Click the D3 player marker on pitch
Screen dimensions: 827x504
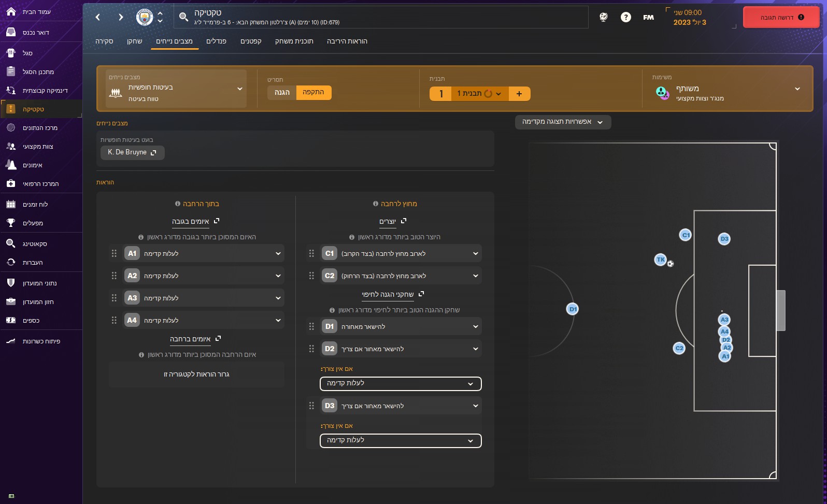pyautogui.click(x=724, y=239)
